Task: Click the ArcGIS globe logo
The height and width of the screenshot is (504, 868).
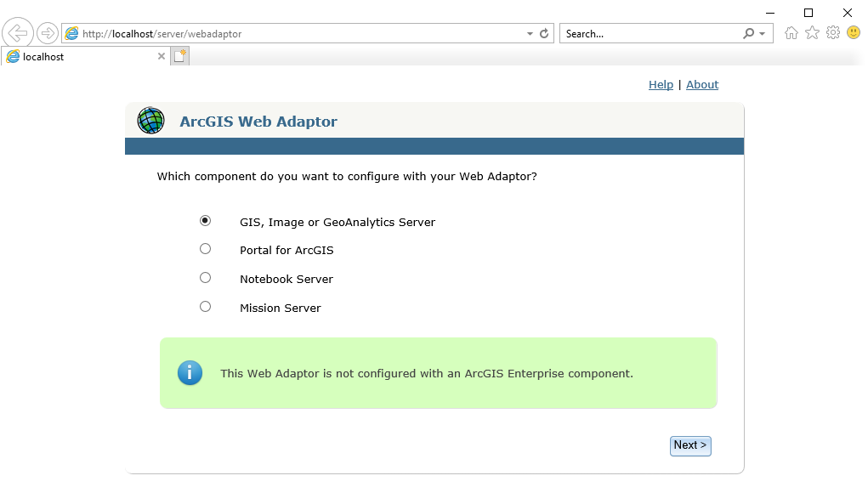Action: (x=150, y=121)
